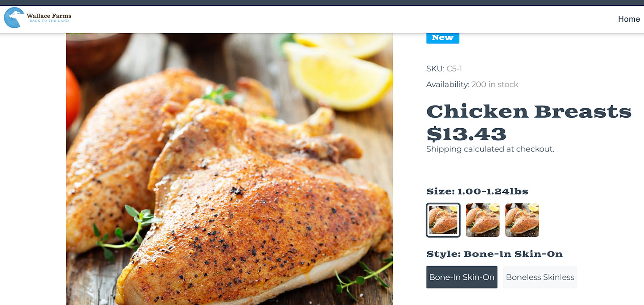Click the SKU value C5-1
Image resolution: width=644 pixels, height=305 pixels.
454,69
